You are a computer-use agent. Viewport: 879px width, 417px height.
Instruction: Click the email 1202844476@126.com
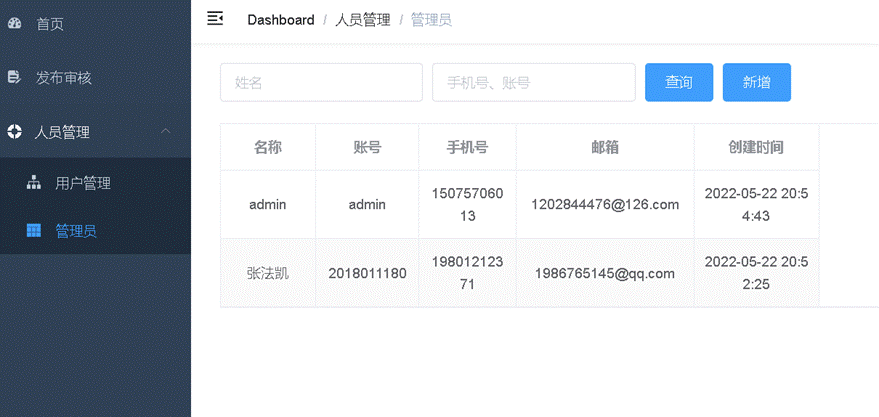(x=605, y=205)
